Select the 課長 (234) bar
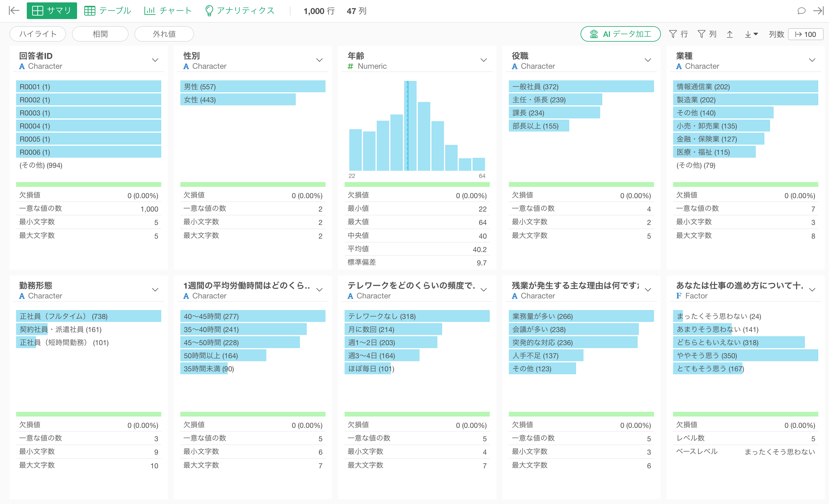Image resolution: width=829 pixels, height=504 pixels. [554, 113]
